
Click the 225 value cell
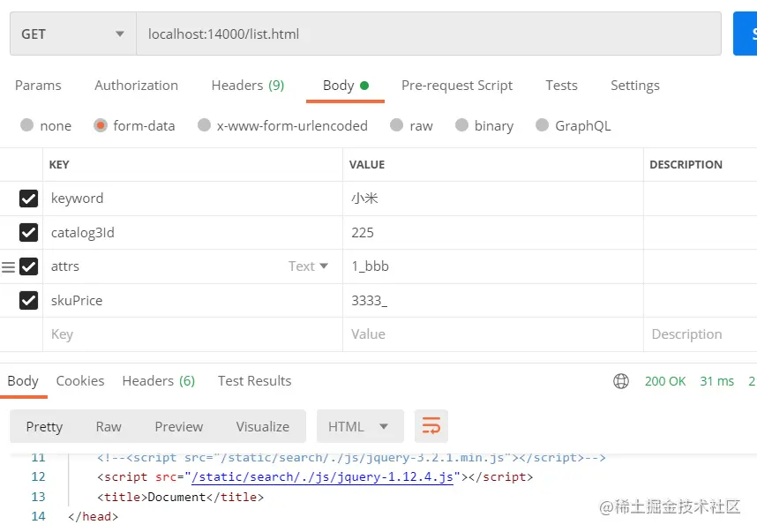click(x=493, y=233)
